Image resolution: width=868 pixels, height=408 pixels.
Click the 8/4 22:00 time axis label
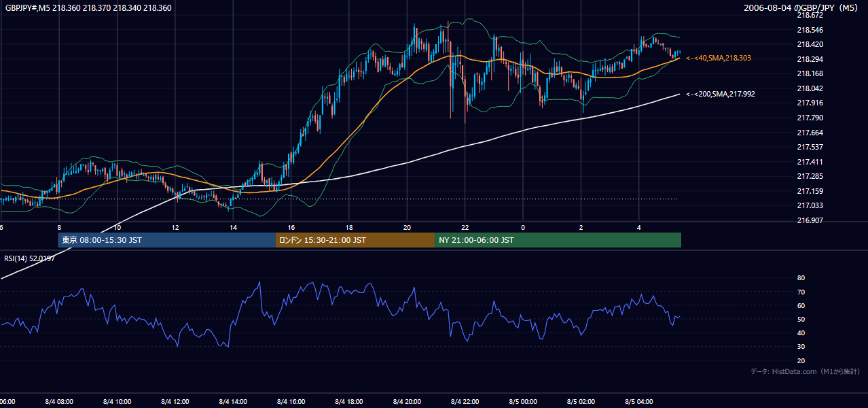tap(465, 402)
